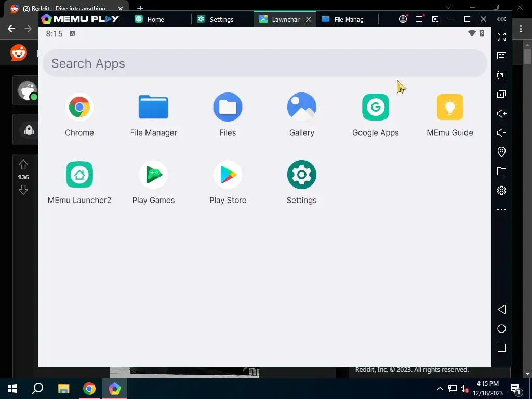Toggle MEmu fullscreen mode
Viewport: 532px width, 399px height.
click(x=501, y=37)
